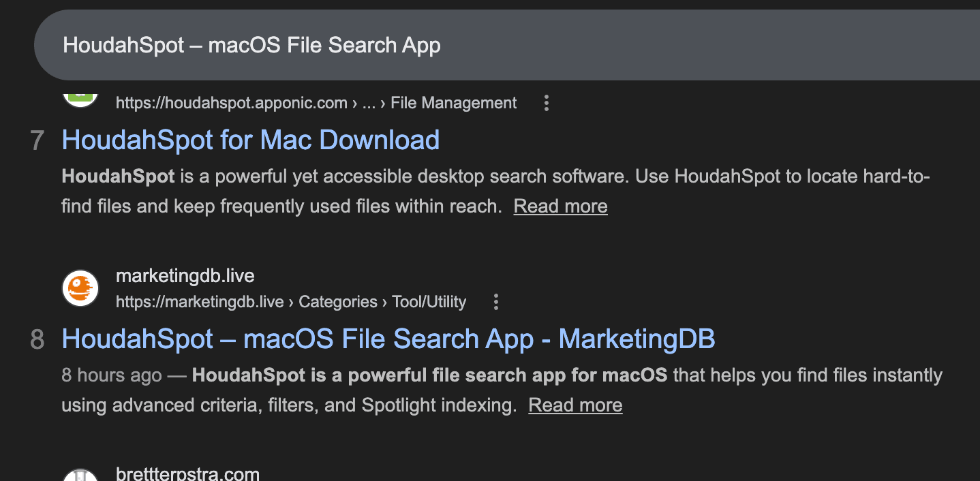Select the brettterpstra.com site name
Screen dimensions: 980x481
click(x=187, y=474)
